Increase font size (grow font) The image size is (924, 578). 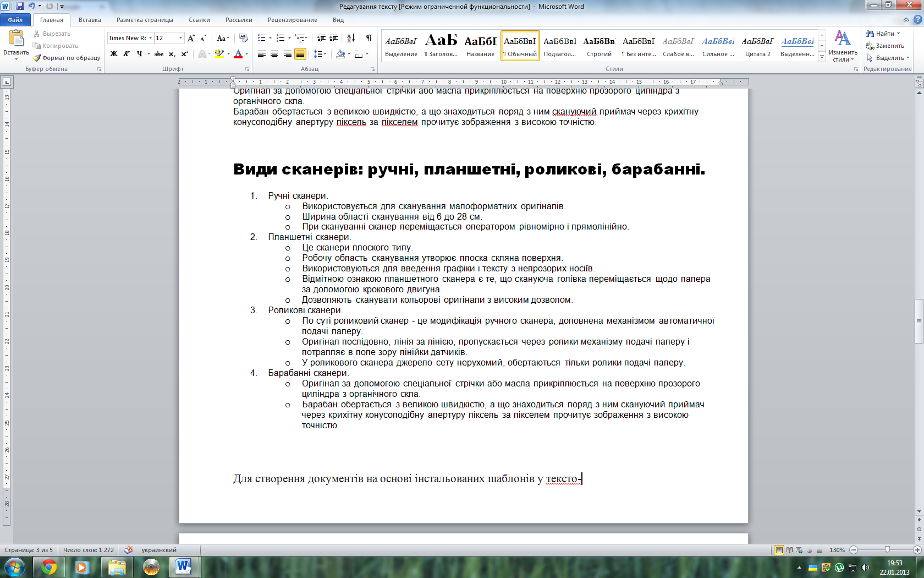pyautogui.click(x=191, y=38)
